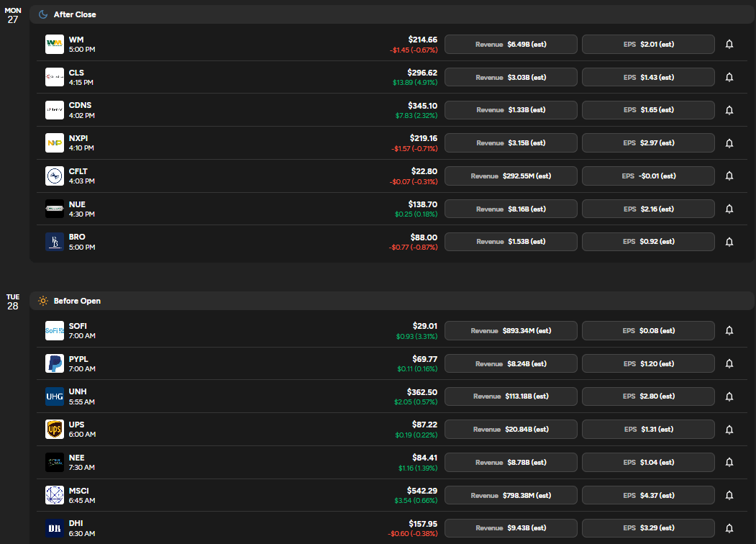The height and width of the screenshot is (544, 756).
Task: Enable DHI notification bell
Action: (729, 528)
